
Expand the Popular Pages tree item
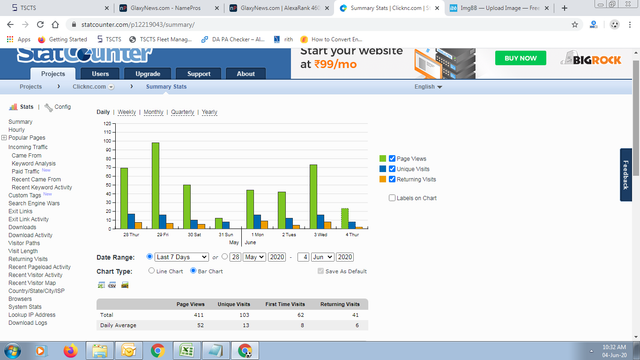click(x=4, y=138)
